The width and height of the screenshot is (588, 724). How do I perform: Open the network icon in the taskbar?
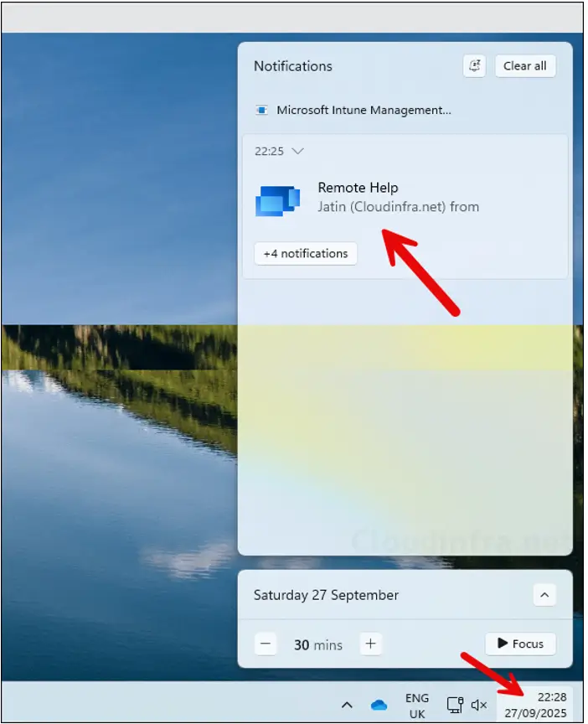point(455,705)
